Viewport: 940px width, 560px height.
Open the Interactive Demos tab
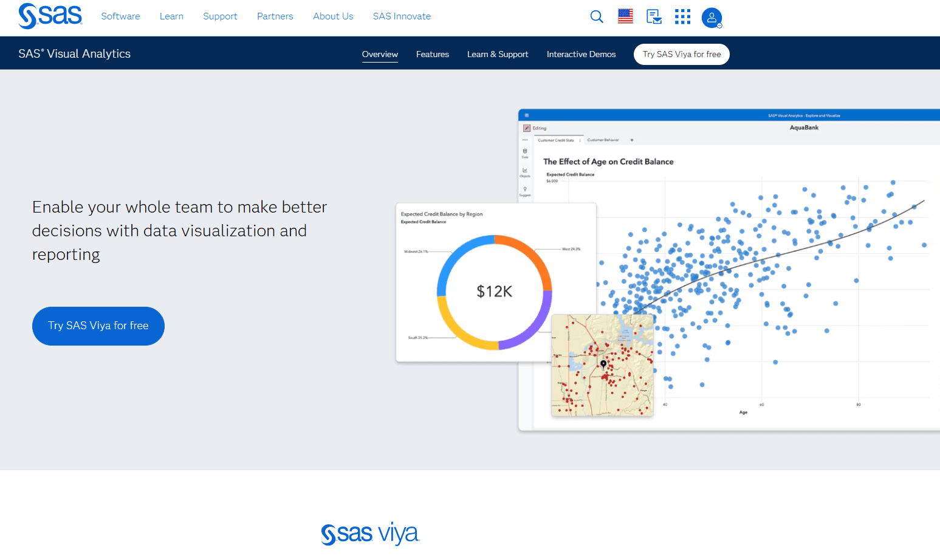point(581,54)
